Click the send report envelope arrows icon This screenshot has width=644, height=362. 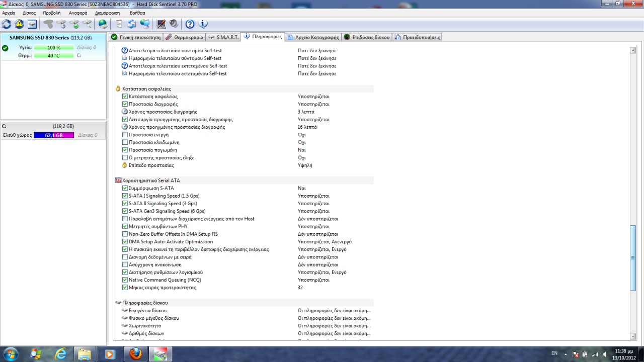[x=132, y=24]
